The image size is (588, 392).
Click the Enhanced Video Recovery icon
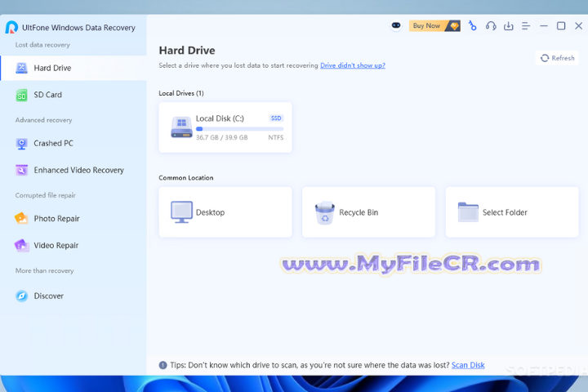coord(21,171)
